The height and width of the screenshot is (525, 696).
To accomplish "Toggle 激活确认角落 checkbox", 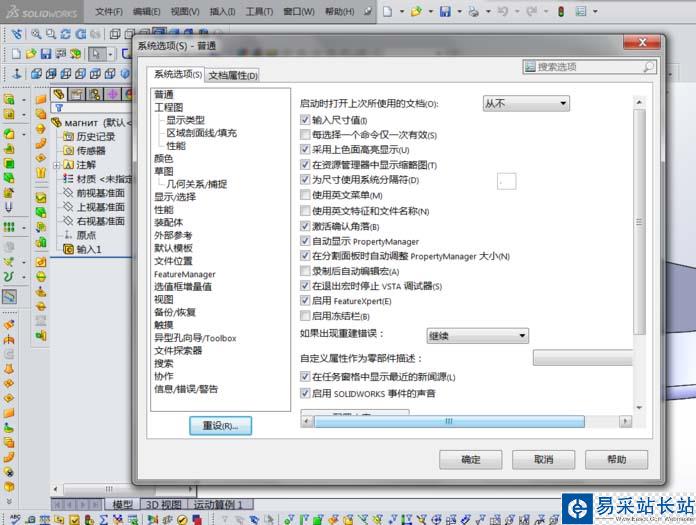I will (x=305, y=226).
